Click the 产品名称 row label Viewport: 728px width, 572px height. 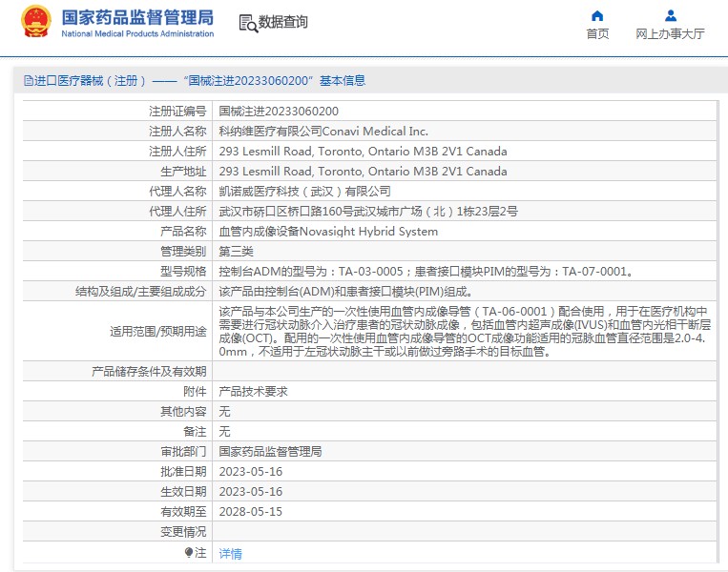(x=183, y=231)
